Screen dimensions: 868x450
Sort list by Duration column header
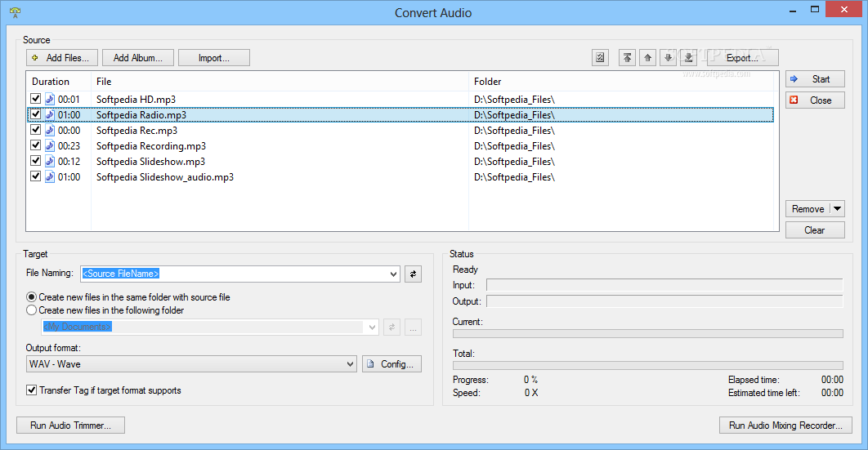point(59,82)
